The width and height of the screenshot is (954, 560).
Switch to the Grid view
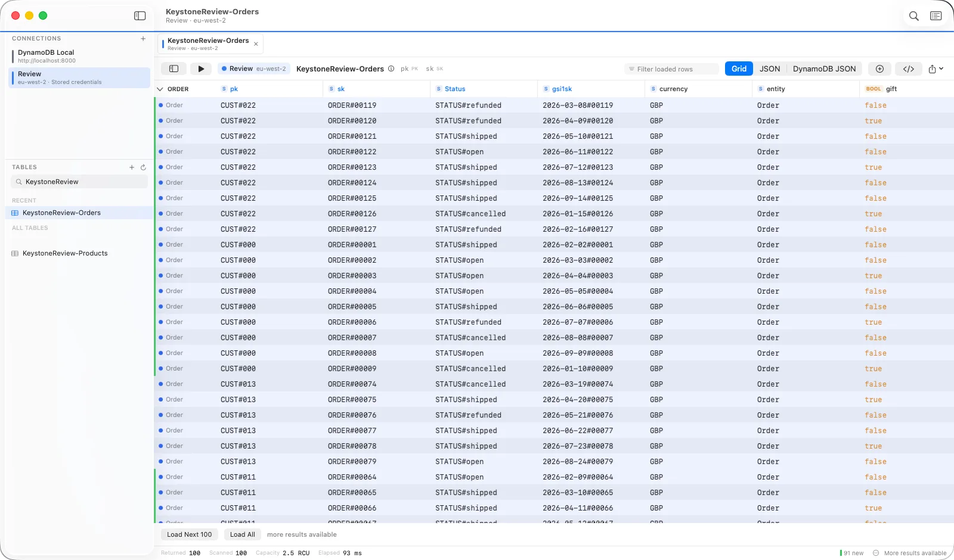pos(739,69)
